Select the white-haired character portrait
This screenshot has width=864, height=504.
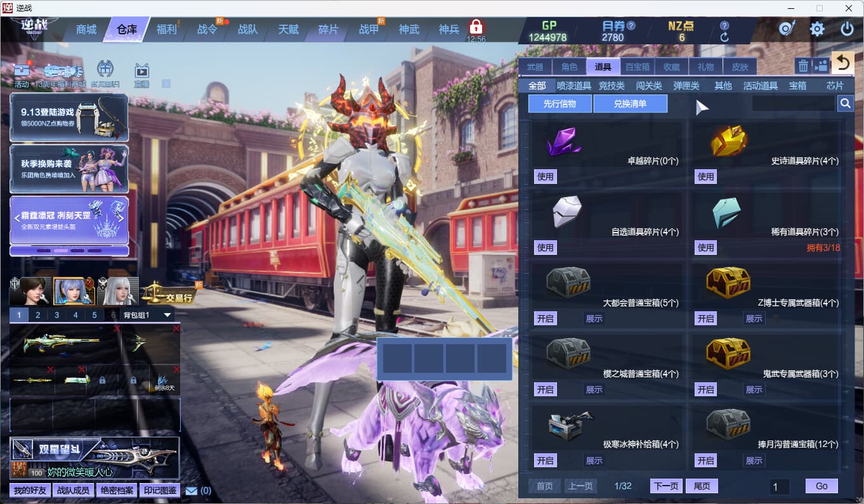pos(118,292)
